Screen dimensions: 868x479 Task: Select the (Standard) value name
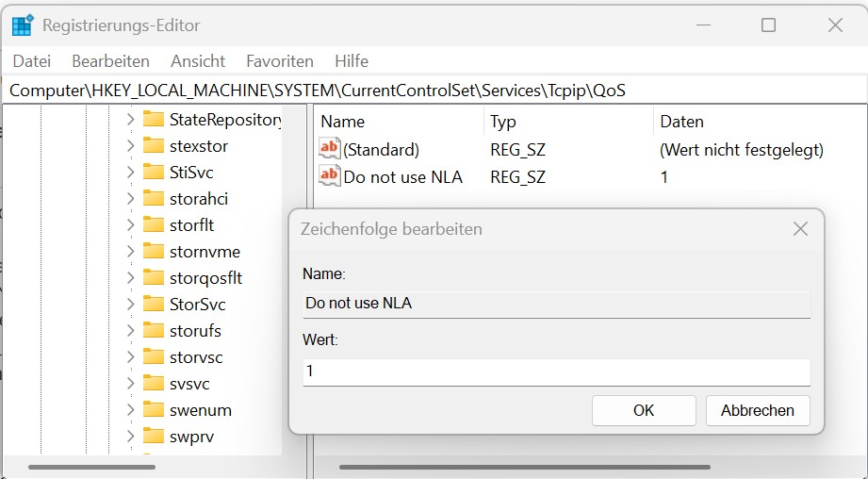click(382, 150)
